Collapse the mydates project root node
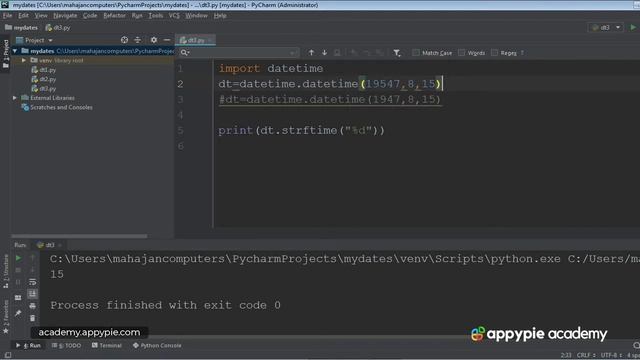640x360 pixels. (15, 51)
